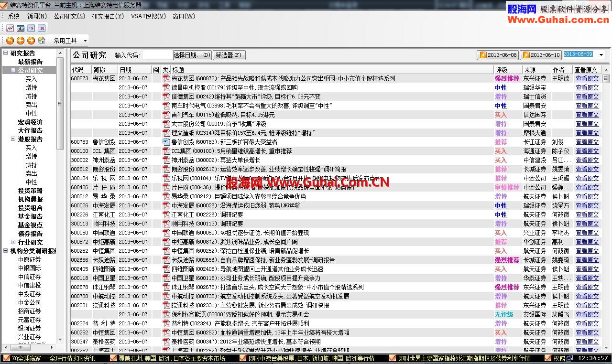Open the home icon in the toolbar

(x=42, y=41)
